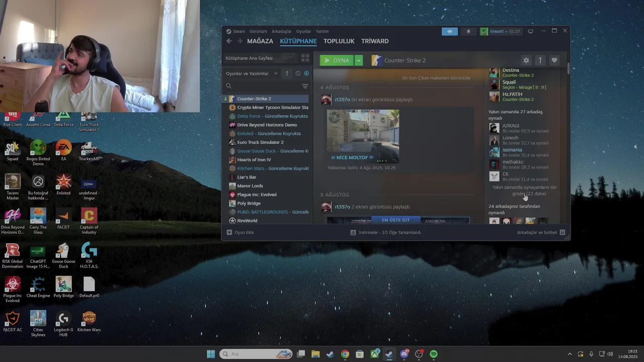Open the TRİWARD profile tab
Screen dimensions: 644x362
375,41
